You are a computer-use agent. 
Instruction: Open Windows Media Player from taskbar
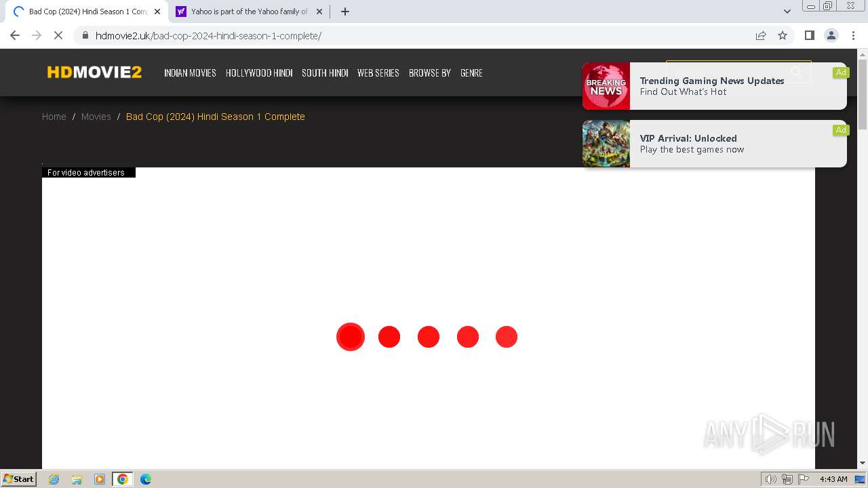click(100, 479)
